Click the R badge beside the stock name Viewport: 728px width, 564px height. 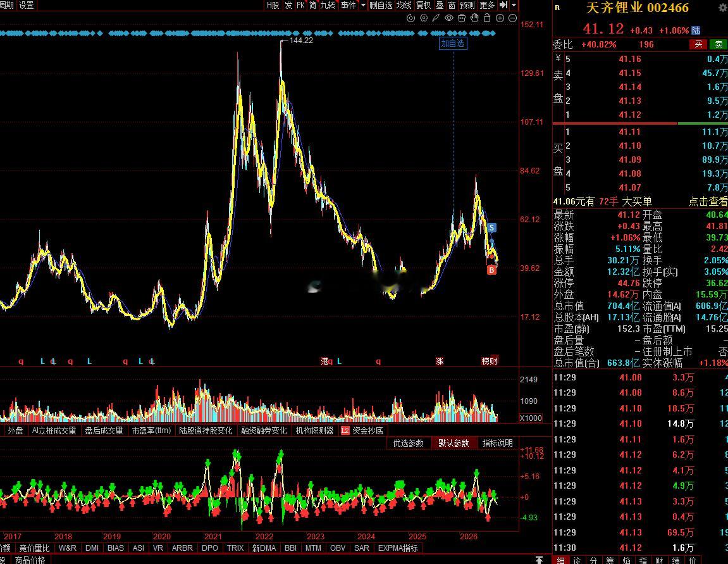[x=557, y=8]
